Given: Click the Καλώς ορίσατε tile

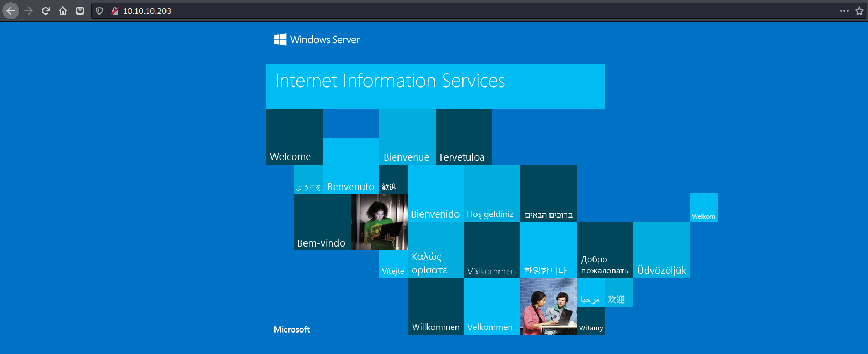Looking at the screenshot, I should tap(436, 250).
